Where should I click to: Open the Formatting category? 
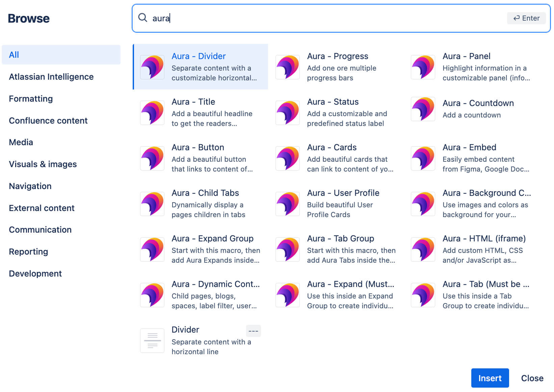coord(31,99)
